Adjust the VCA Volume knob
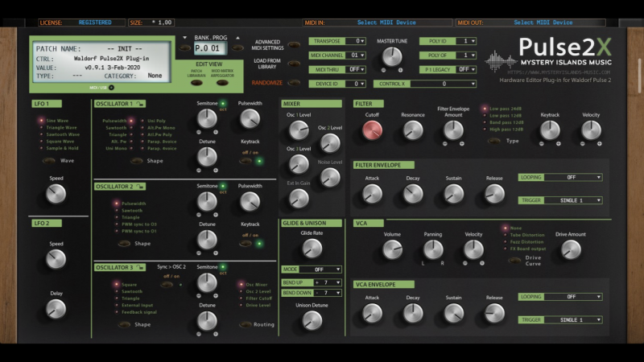 (x=392, y=249)
